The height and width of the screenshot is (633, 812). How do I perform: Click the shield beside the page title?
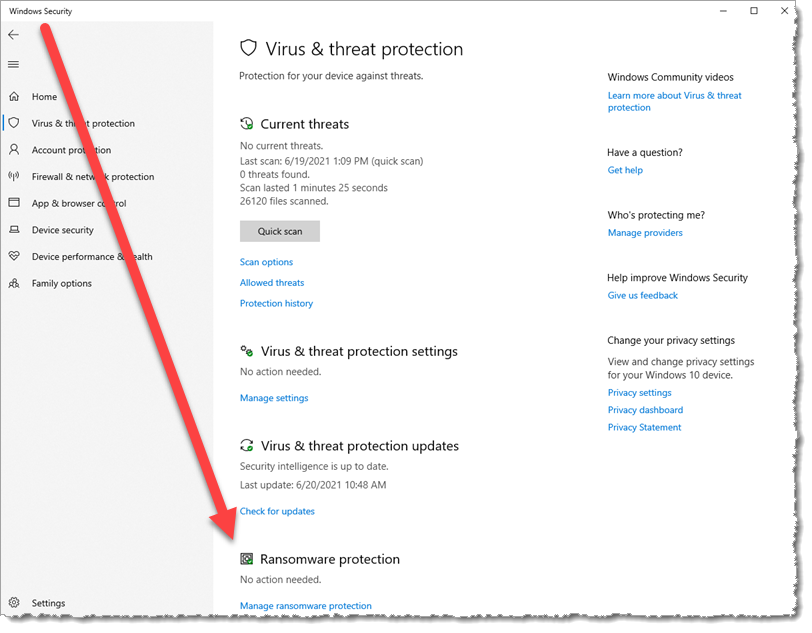[247, 47]
